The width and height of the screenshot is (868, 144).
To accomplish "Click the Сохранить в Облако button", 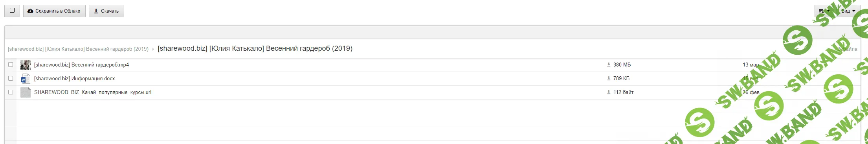I will pyautogui.click(x=54, y=11).
